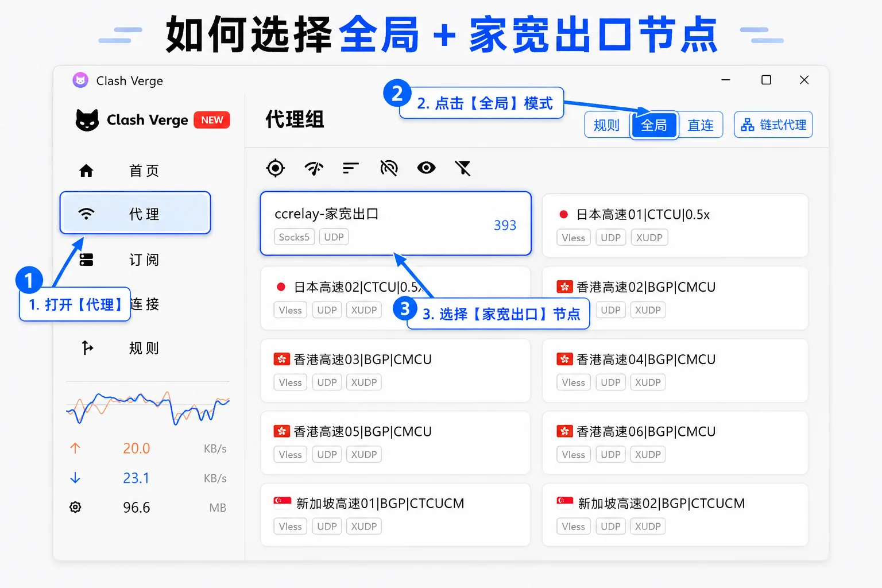Toggle the eye visibility icon in toolbar
Screen dimensions: 882x588
click(426, 168)
